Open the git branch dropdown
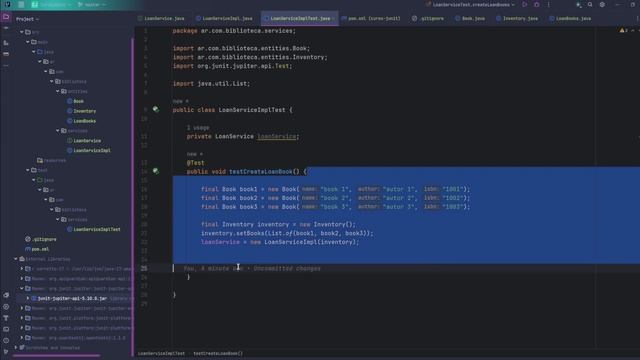The image size is (640, 360). (92, 4)
